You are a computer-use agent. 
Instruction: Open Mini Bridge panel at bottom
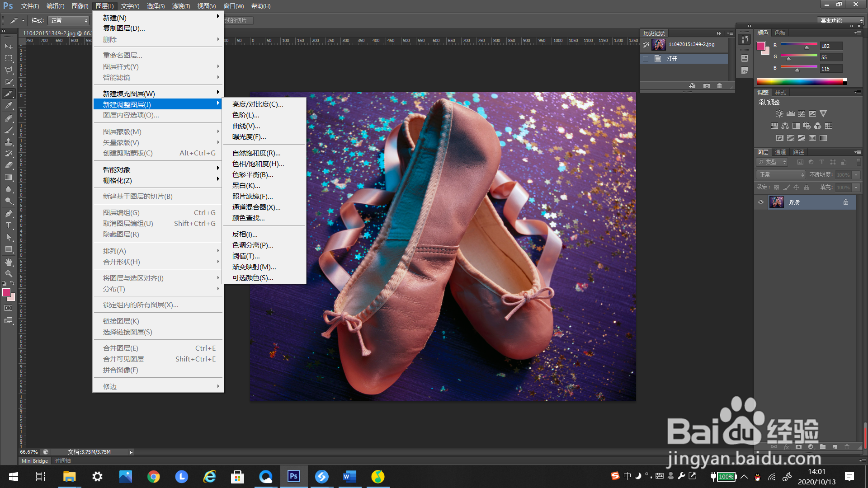pos(35,461)
